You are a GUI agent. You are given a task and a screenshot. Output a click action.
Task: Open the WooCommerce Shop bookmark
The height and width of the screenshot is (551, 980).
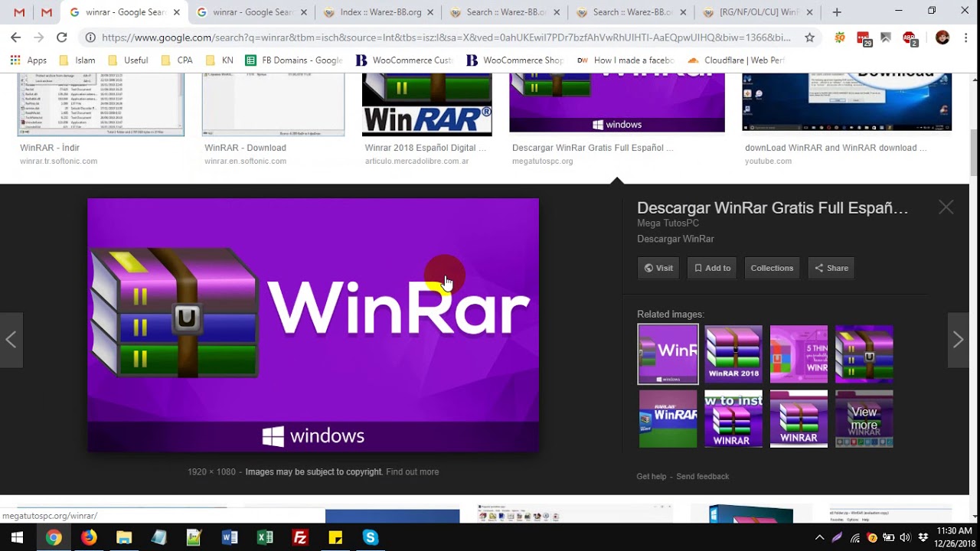[x=515, y=60]
